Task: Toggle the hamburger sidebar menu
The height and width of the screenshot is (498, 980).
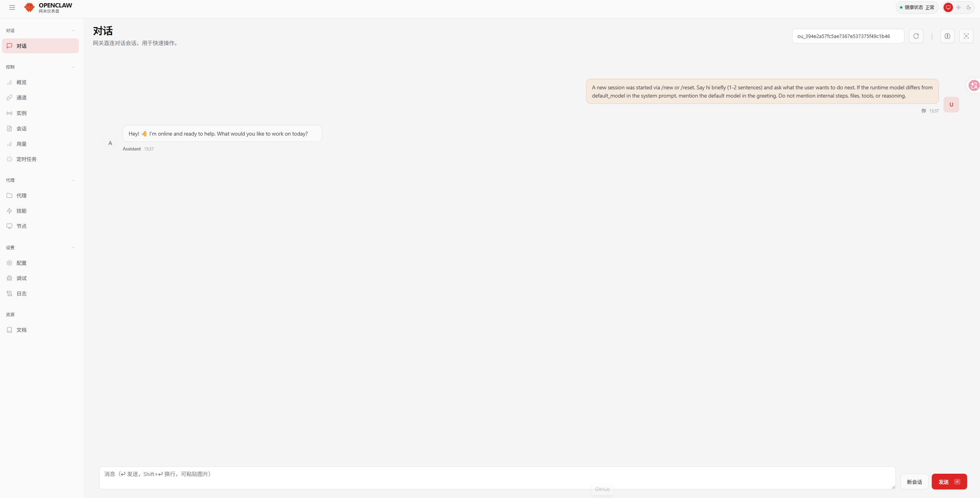Action: click(x=12, y=7)
